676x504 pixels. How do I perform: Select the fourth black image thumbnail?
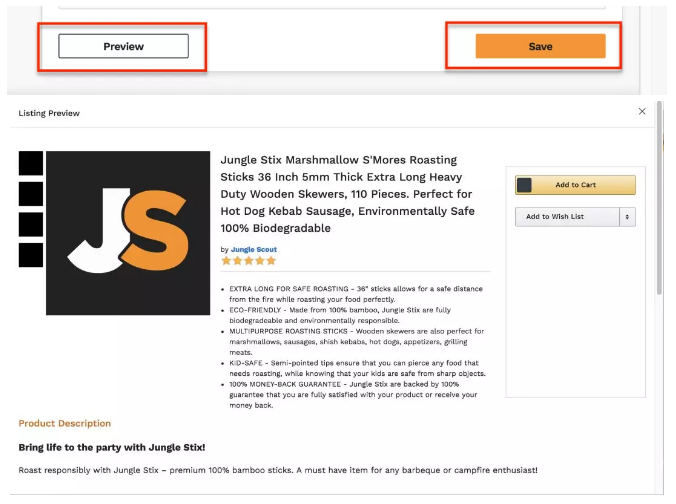(x=31, y=255)
